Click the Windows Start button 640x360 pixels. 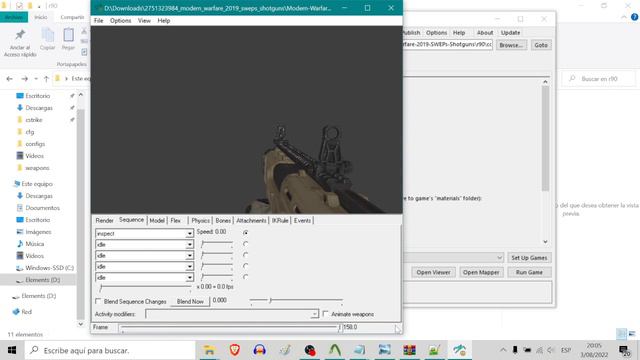point(11,350)
